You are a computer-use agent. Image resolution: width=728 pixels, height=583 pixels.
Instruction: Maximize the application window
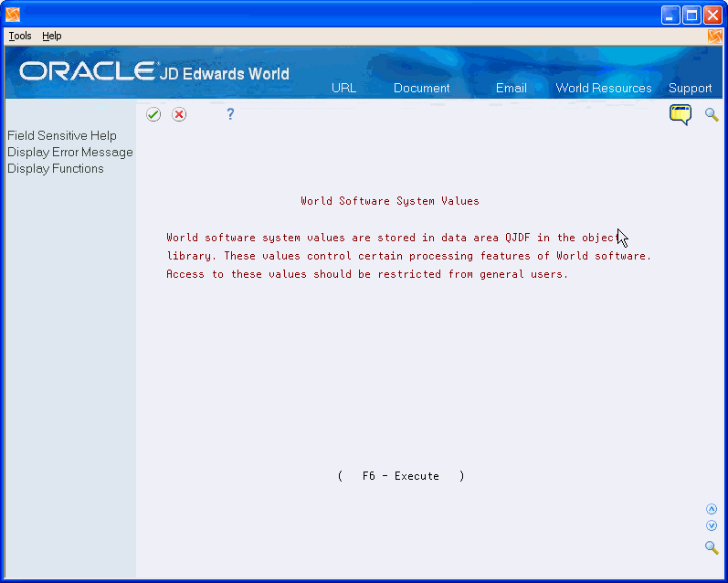(x=691, y=16)
